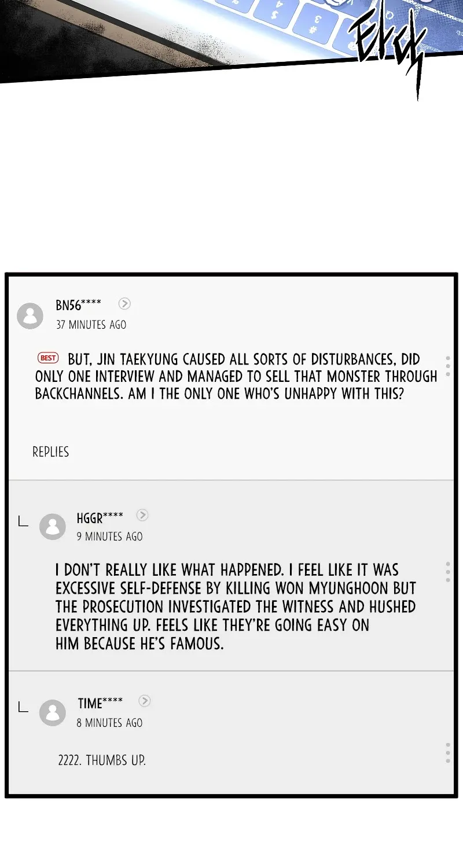Open the circled arrow next to HGGR****

[x=142, y=514]
